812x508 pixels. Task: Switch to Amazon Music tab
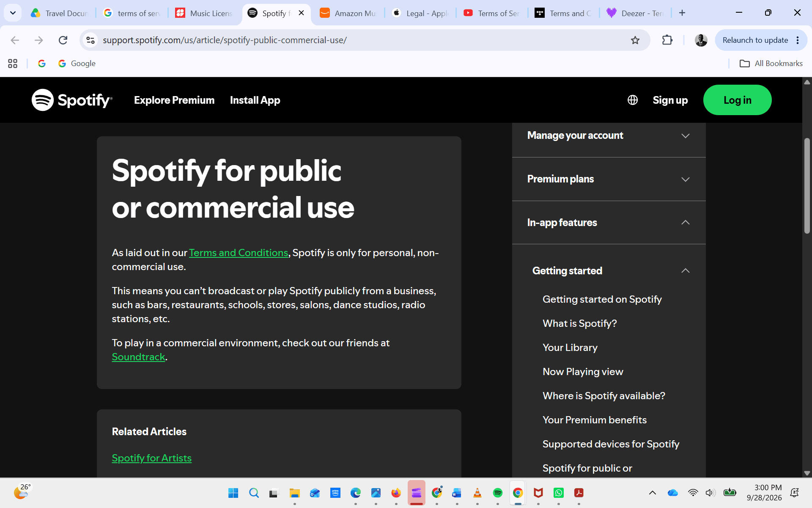pyautogui.click(x=348, y=13)
